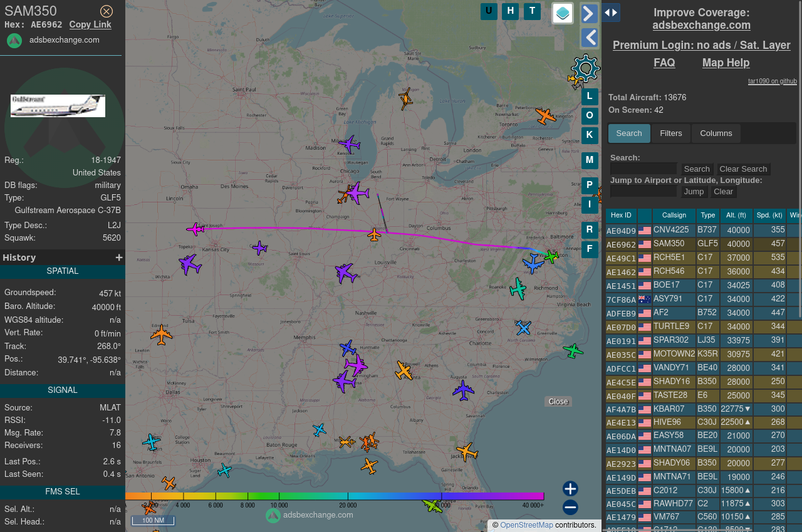Click the magenta aircraft at track's west end
Viewport: 802px width, 532px height.
195,229
